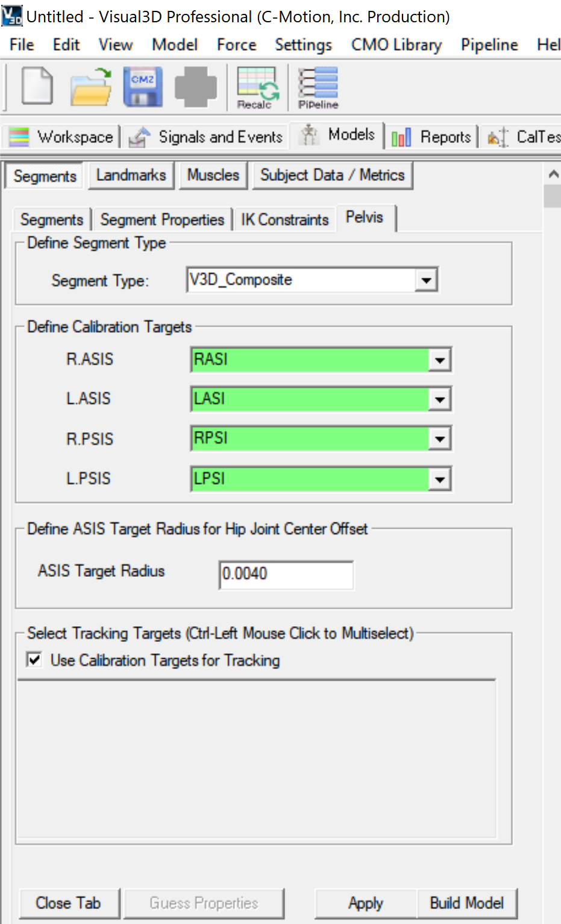Viewport: 561px width, 924px height.
Task: Open the CMO Library menu
Action: pos(396,45)
